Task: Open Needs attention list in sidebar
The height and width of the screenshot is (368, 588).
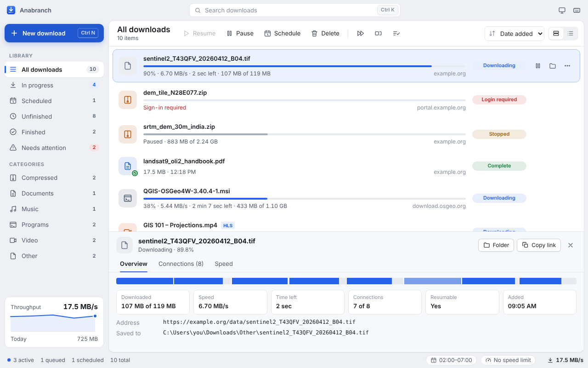Action: 54,148
